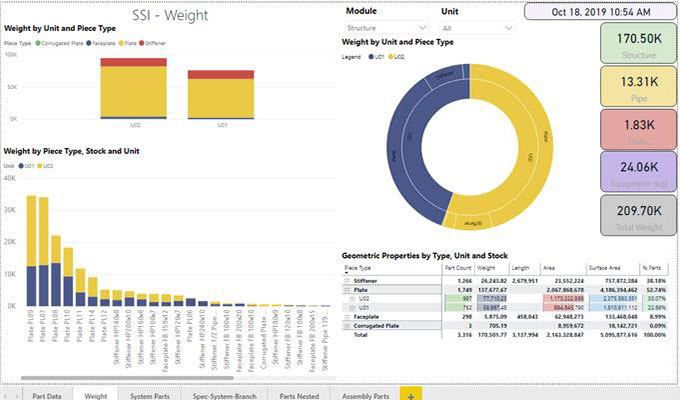This screenshot has height=400, width=680.
Task: Click the Length column header
Action: 520,268
